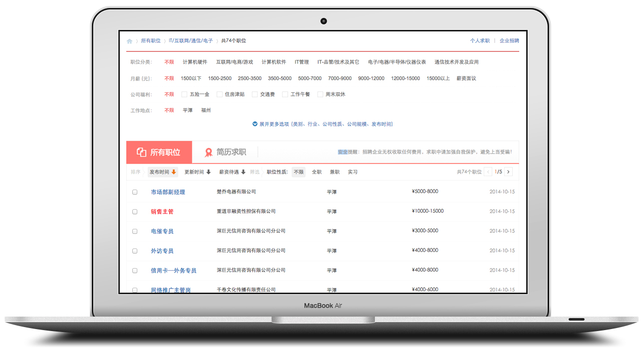
Task: Switch to 简历求职 tab
Action: coord(226,153)
